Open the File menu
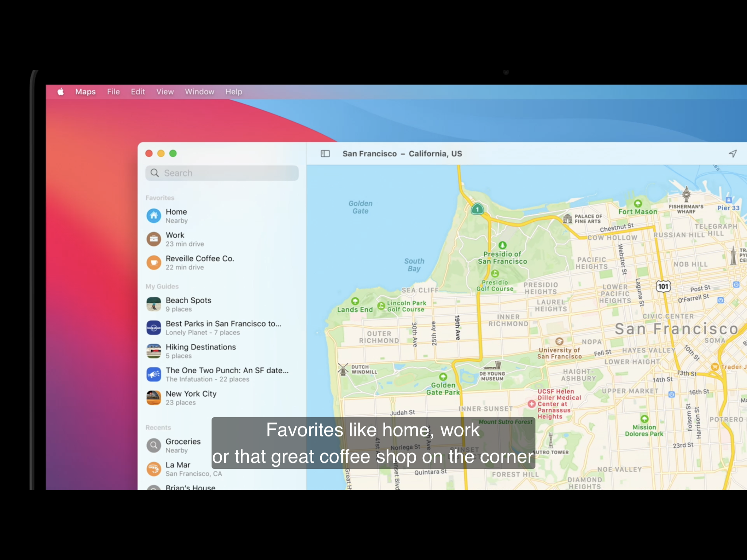This screenshot has height=560, width=747. pos(113,92)
